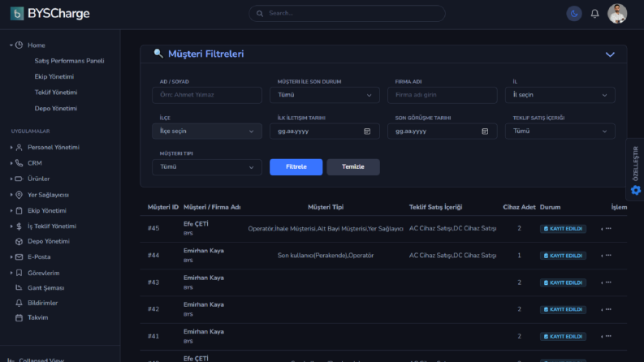The image size is (644, 362).
Task: Click the Özelleştir side tab
Action: tap(635, 169)
